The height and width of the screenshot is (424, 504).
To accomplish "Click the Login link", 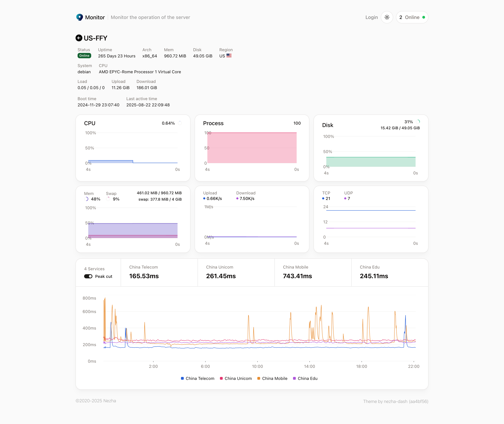I will 371,17.
